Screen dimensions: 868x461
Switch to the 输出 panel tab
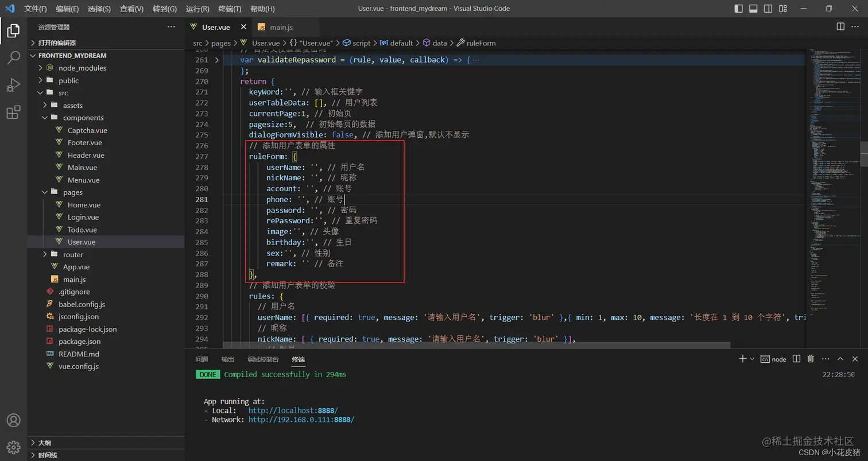click(228, 359)
